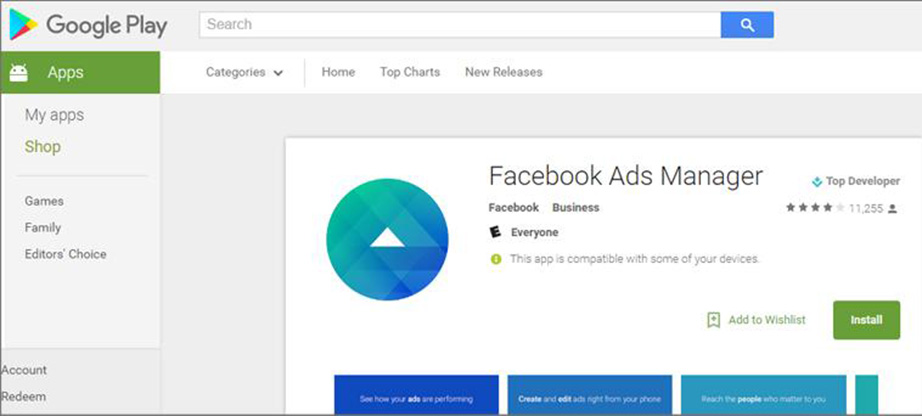Click the Add to Wishlist label
The height and width of the screenshot is (416, 922).
[767, 320]
